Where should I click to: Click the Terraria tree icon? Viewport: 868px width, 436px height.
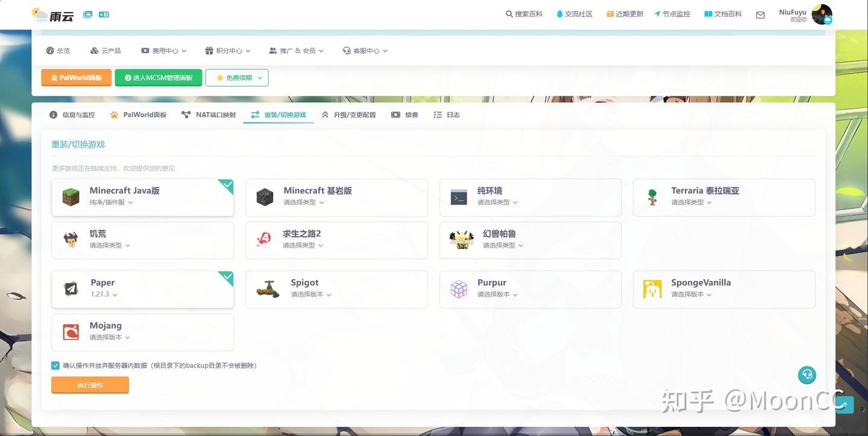coord(652,197)
